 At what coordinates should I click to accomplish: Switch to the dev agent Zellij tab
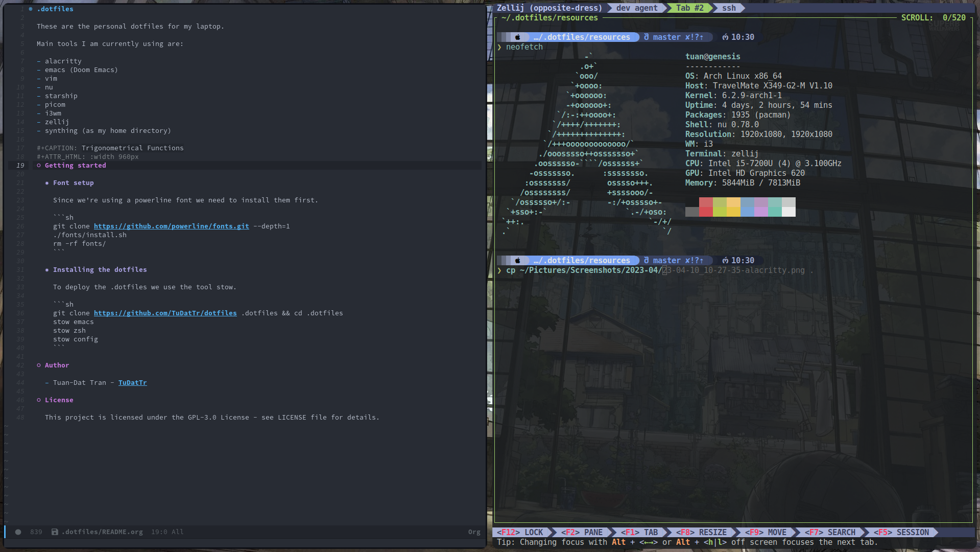[636, 8]
